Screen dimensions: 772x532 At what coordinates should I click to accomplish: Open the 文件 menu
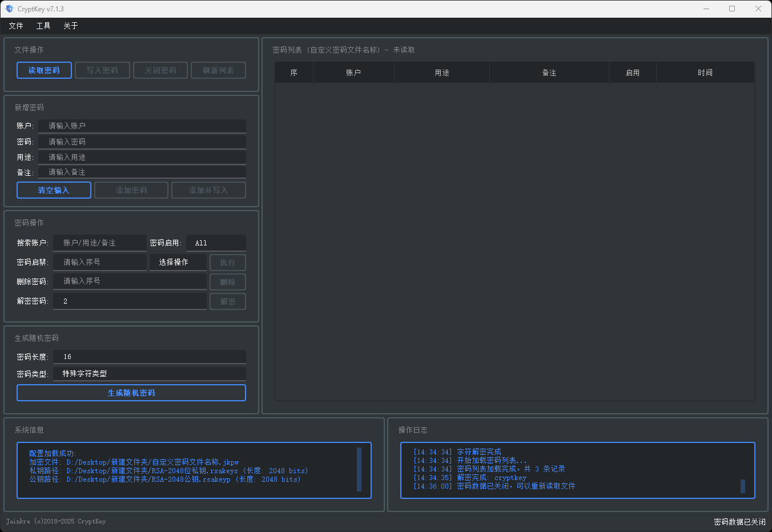(16, 26)
